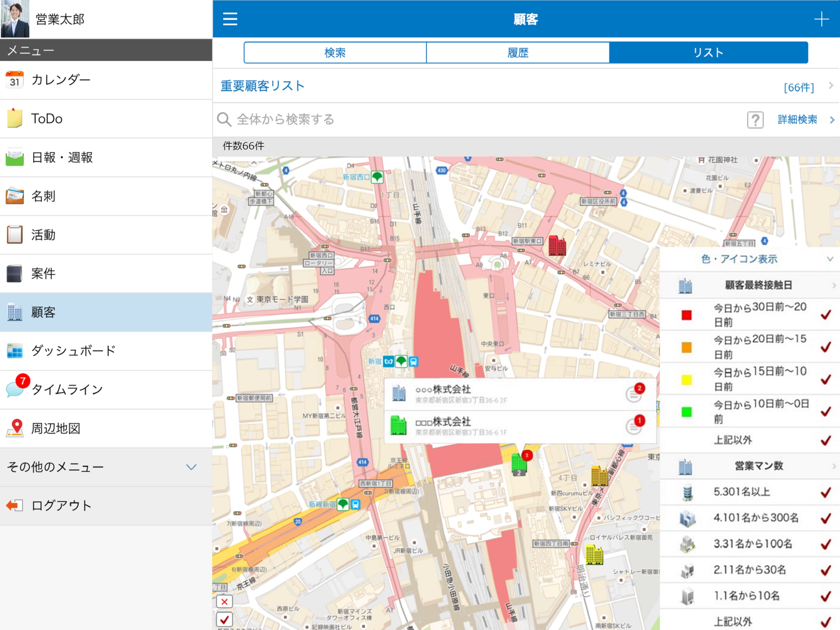Open 名刺 business card icon
The height and width of the screenshot is (630, 840).
pyautogui.click(x=15, y=196)
